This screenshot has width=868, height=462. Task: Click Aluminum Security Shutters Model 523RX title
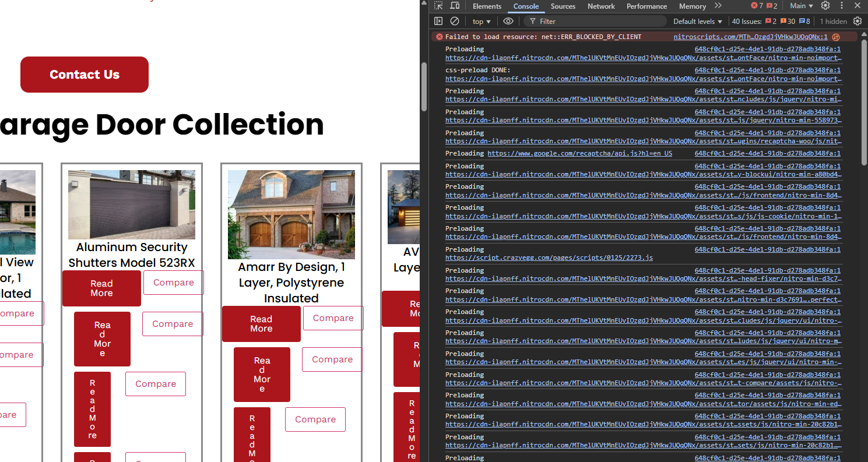(132, 255)
